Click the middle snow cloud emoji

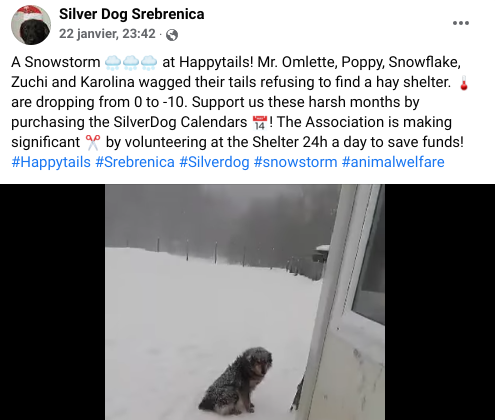pyautogui.click(x=131, y=63)
